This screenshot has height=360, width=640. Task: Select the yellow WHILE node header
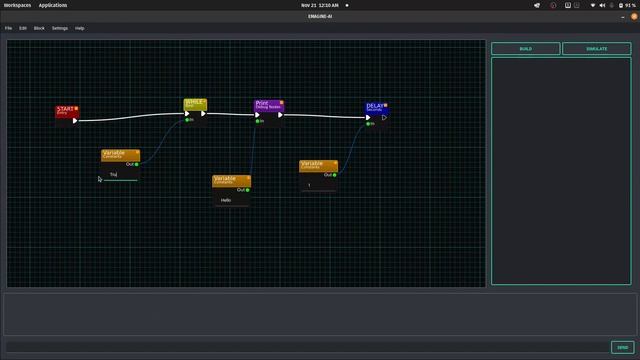click(195, 104)
